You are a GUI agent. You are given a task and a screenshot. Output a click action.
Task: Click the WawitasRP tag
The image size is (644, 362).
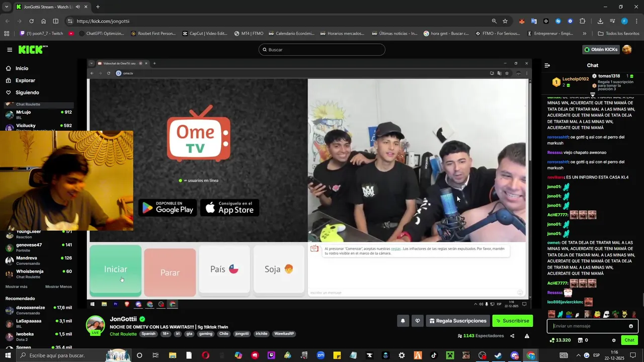click(x=284, y=334)
